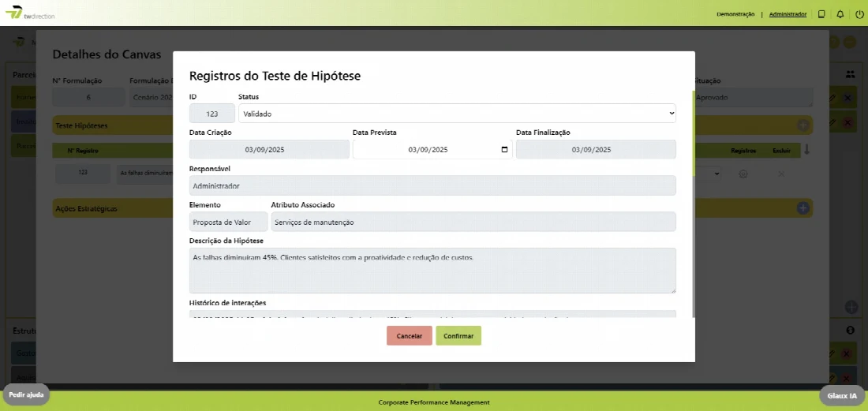The width and height of the screenshot is (868, 411).
Task: Click the Formulação field showing Cenário
Action: (152, 97)
